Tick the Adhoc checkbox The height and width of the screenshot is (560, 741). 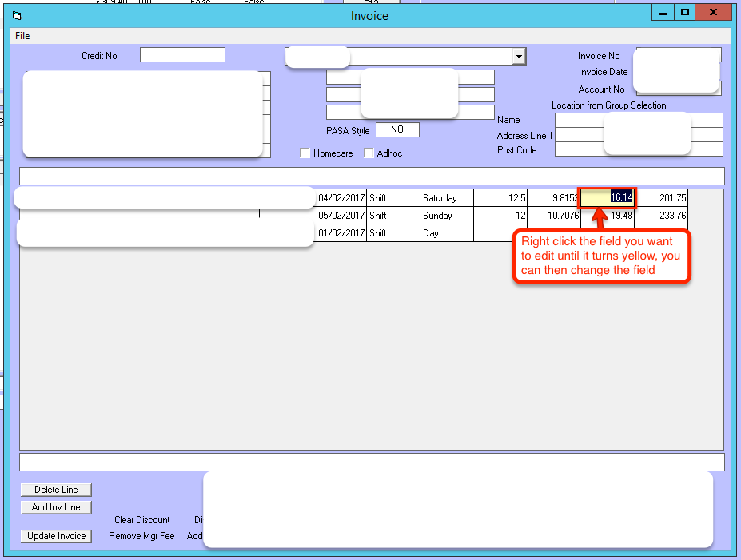pyautogui.click(x=369, y=153)
